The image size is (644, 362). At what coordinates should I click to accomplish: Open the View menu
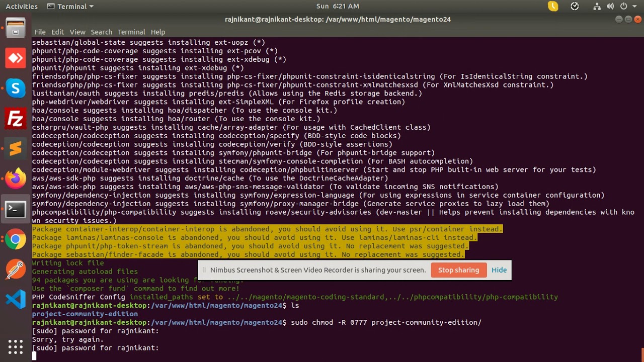77,32
